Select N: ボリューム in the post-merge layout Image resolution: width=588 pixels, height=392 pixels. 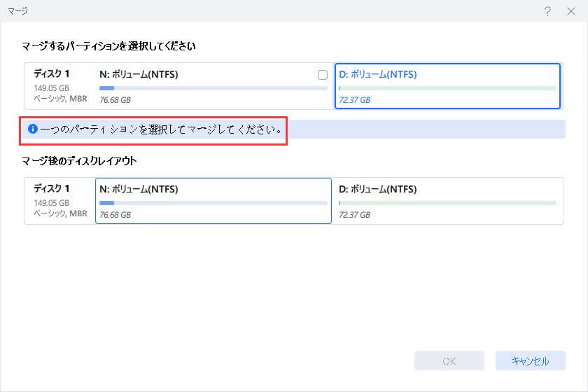(x=213, y=201)
